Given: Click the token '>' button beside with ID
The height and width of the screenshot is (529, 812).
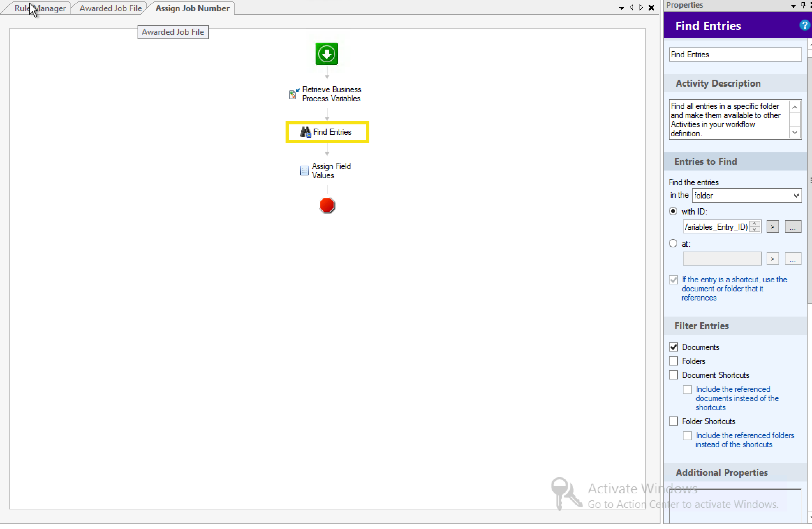Looking at the screenshot, I should [773, 227].
